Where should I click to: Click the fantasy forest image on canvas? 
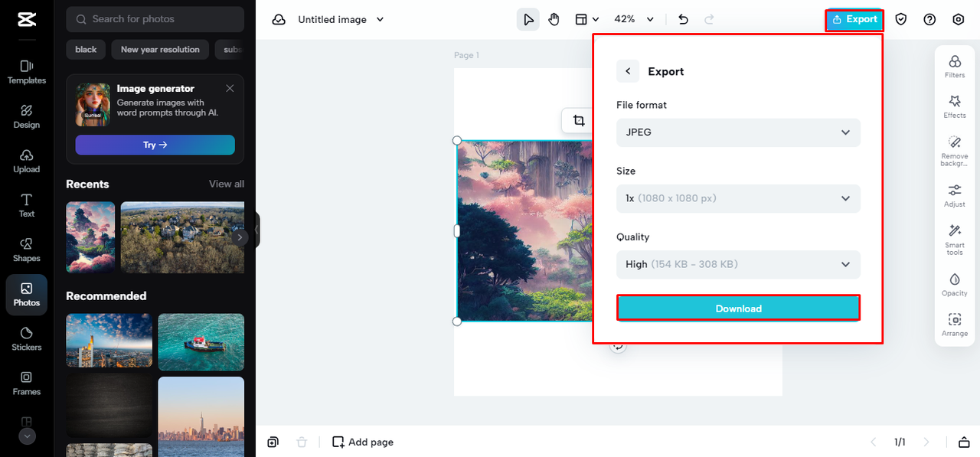(524, 230)
